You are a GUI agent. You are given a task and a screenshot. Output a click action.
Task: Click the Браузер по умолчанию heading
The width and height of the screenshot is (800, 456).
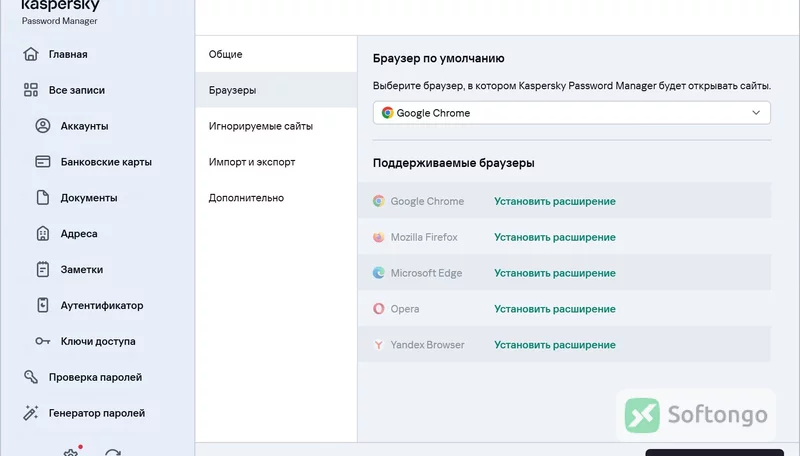click(x=438, y=58)
